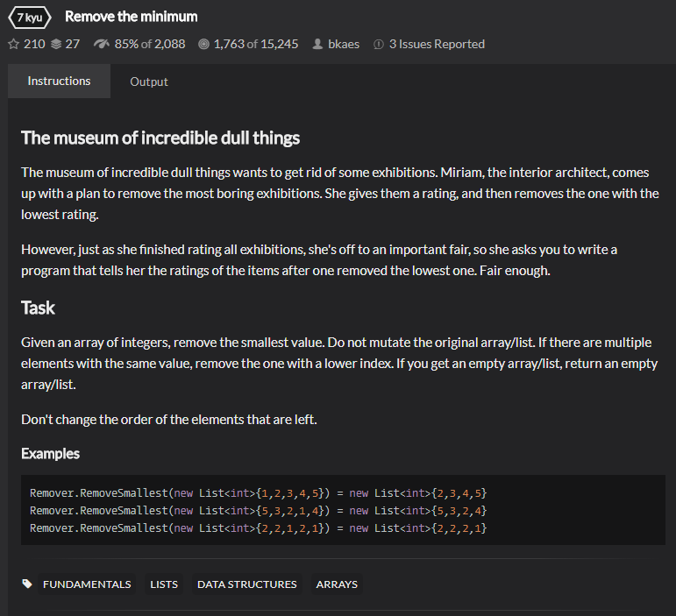Click the tag icon before FUNDAMENTALS
The height and width of the screenshot is (616, 676).
click(x=27, y=584)
